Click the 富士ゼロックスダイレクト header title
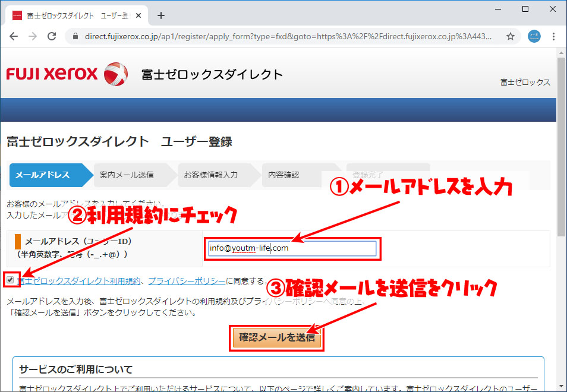 click(x=212, y=74)
